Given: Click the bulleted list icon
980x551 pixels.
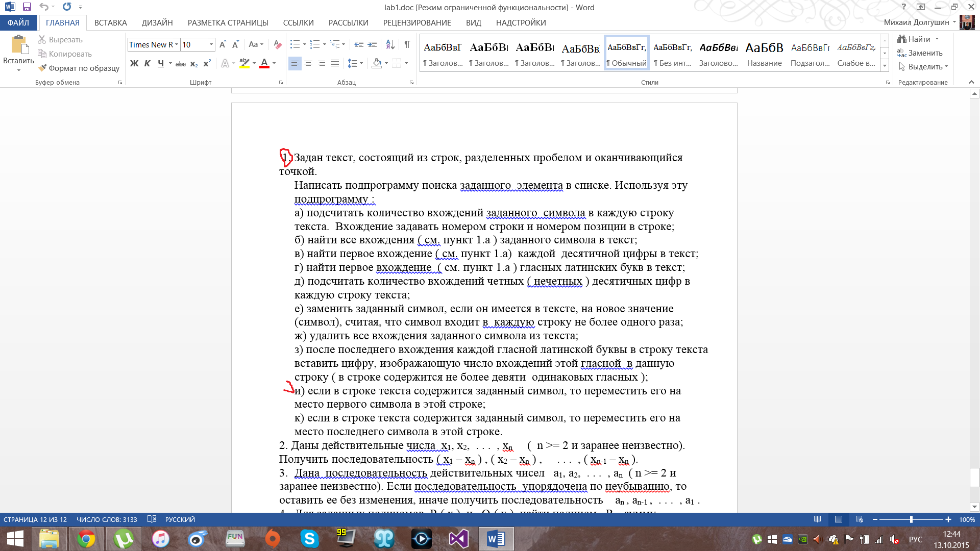Looking at the screenshot, I should (x=295, y=44).
